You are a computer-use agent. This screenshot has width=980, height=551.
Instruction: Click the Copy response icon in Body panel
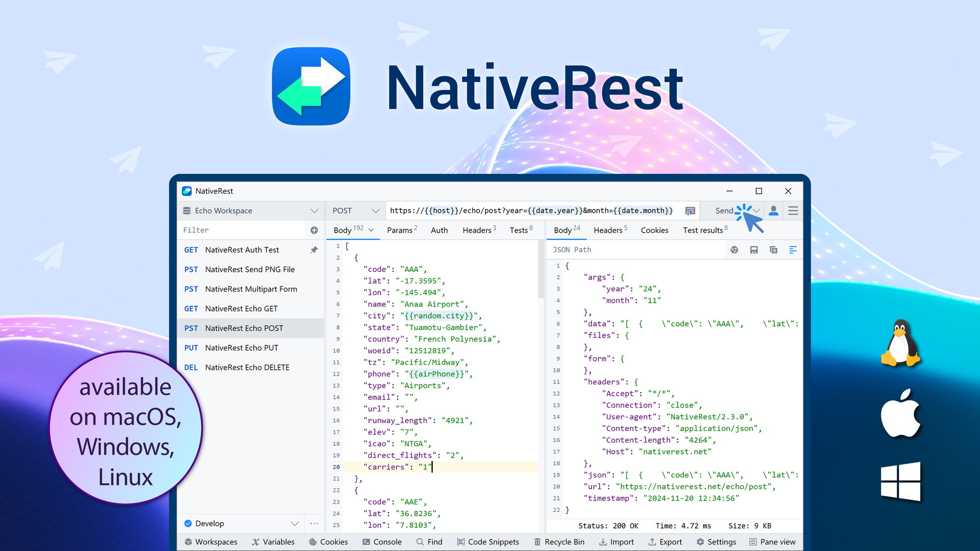(x=773, y=250)
